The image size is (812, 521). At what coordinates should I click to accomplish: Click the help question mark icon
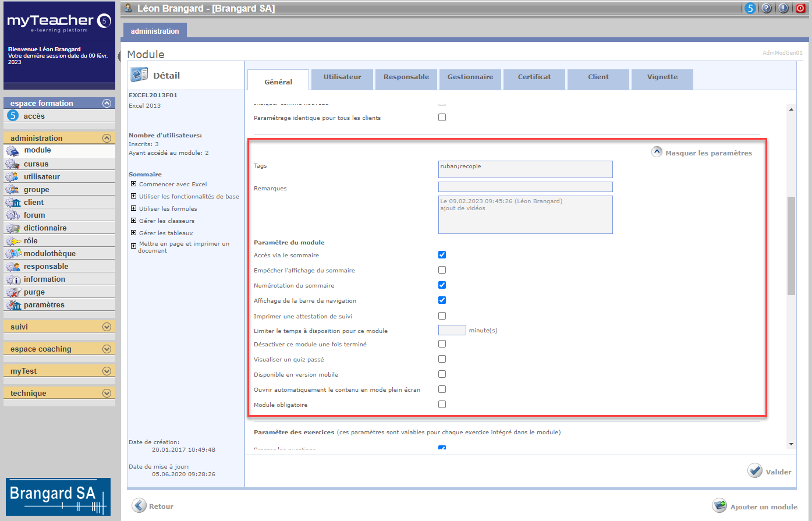(767, 8)
